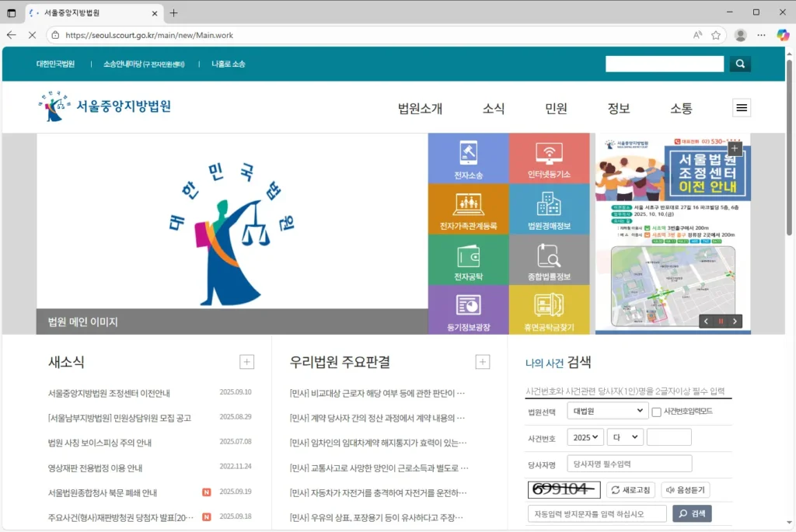This screenshot has width=796, height=532.
Task: Pause the rotating banner slideshow
Action: 720,321
